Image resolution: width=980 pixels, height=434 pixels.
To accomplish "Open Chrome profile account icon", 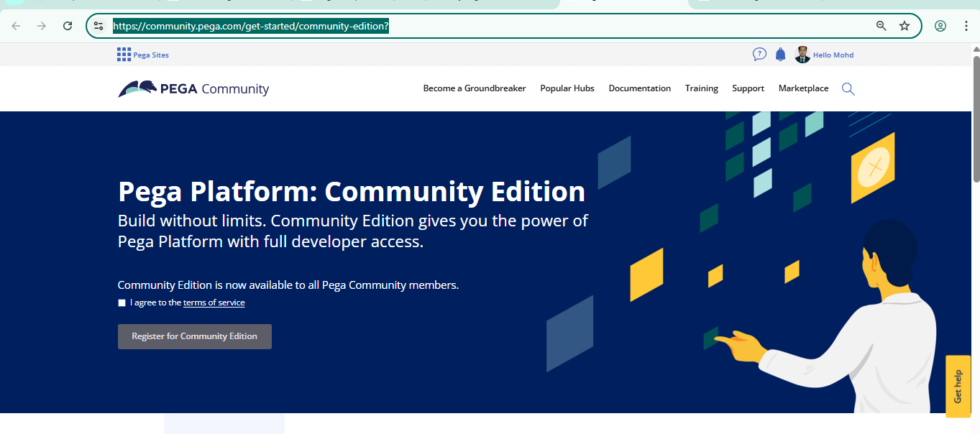I will click(940, 26).
